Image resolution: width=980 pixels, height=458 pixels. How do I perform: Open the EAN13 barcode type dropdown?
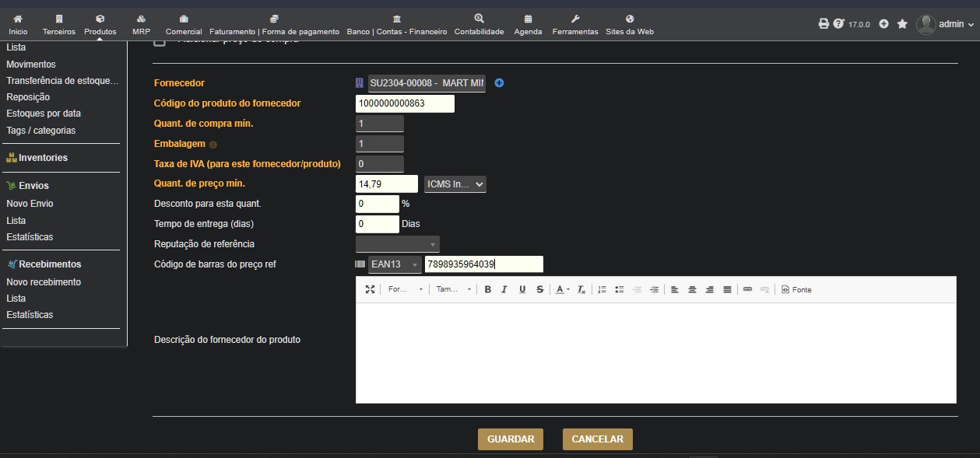[395, 264]
